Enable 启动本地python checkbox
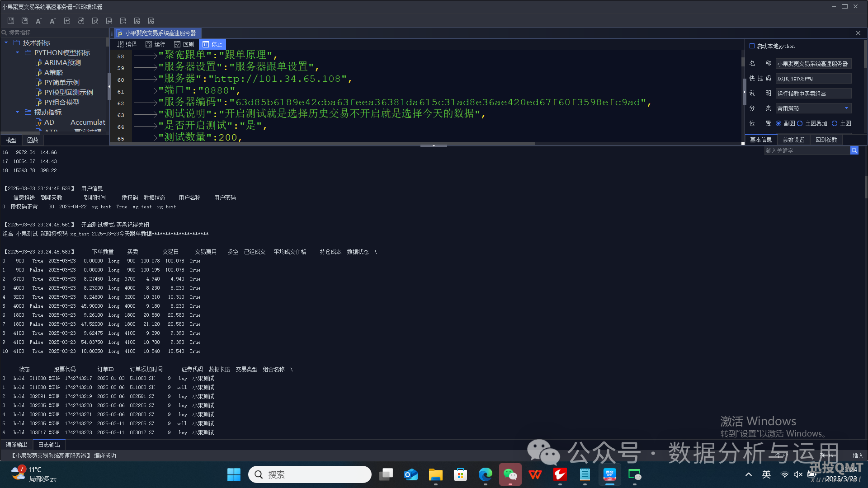868x488 pixels. coord(752,46)
